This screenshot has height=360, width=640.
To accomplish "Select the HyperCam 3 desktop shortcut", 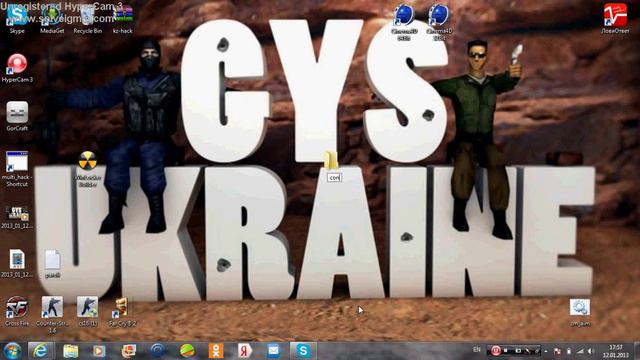I will (x=17, y=68).
